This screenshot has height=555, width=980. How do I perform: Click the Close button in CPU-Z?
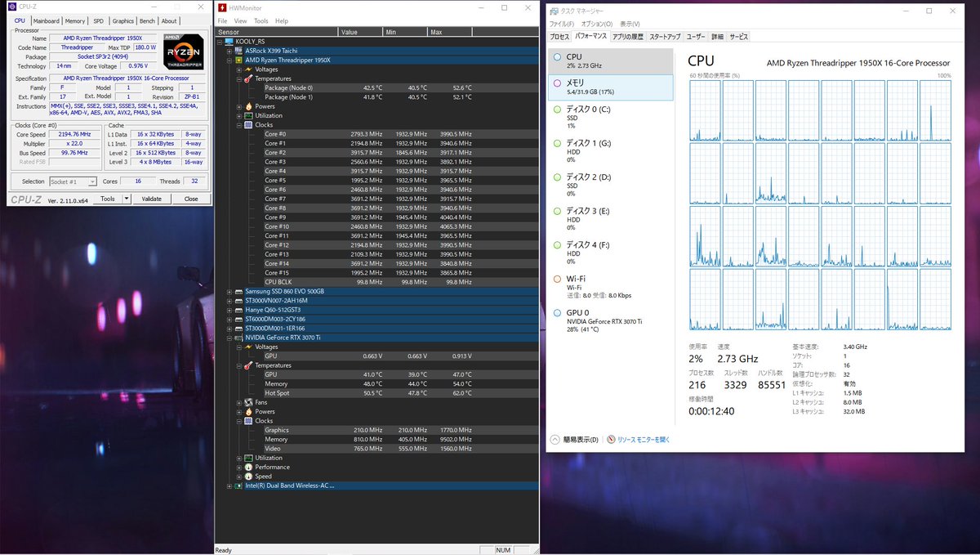pyautogui.click(x=191, y=199)
